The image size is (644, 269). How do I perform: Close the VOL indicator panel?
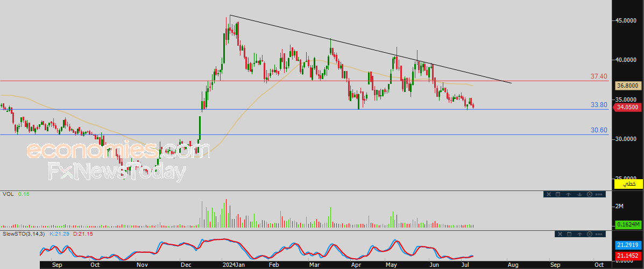[x=549, y=194]
